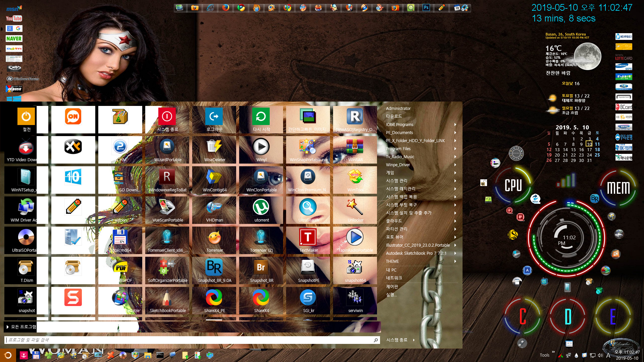Image resolution: width=644 pixels, height=362 pixels.
Task: Expand Tools toolbar chevron on taskbar
Action: tap(553, 352)
